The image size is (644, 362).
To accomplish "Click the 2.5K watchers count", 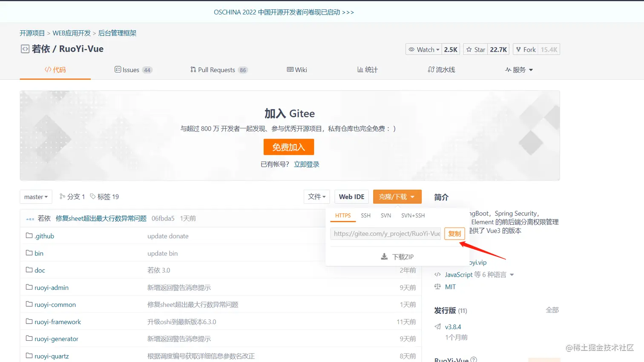I will coord(451,49).
